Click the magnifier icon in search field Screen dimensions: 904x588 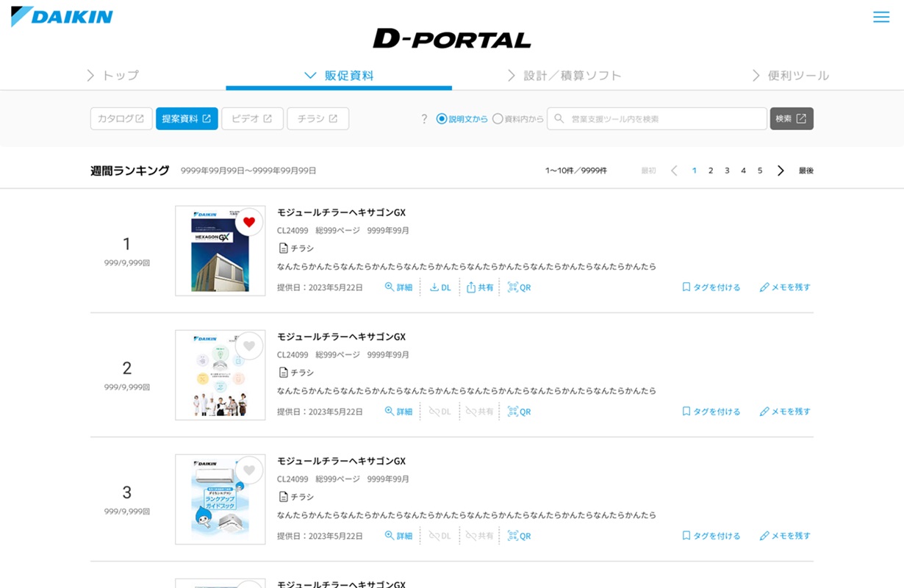coord(559,118)
